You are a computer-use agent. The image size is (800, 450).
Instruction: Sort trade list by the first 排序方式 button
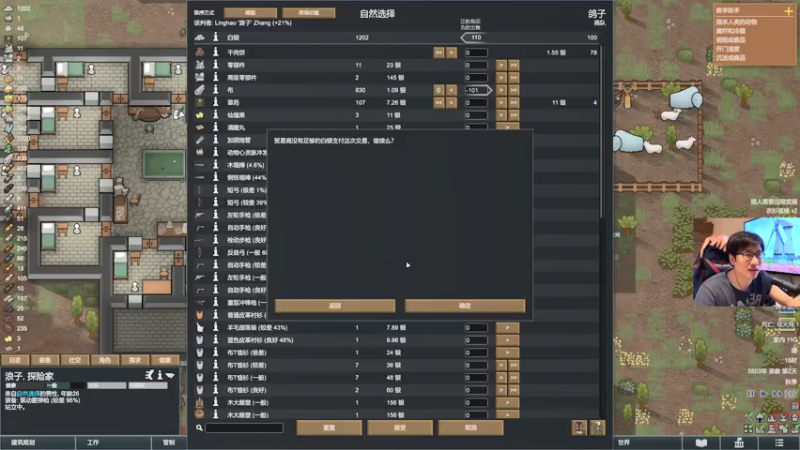click(x=251, y=13)
